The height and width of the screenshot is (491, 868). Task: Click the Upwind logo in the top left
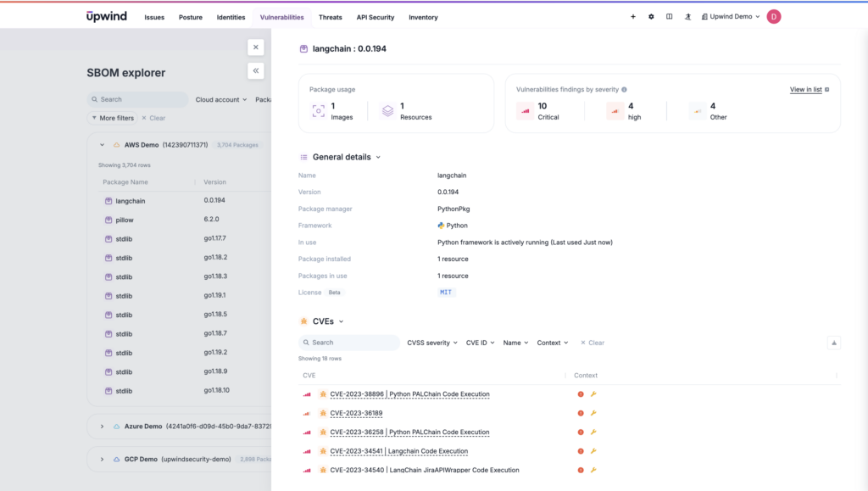pos(105,15)
